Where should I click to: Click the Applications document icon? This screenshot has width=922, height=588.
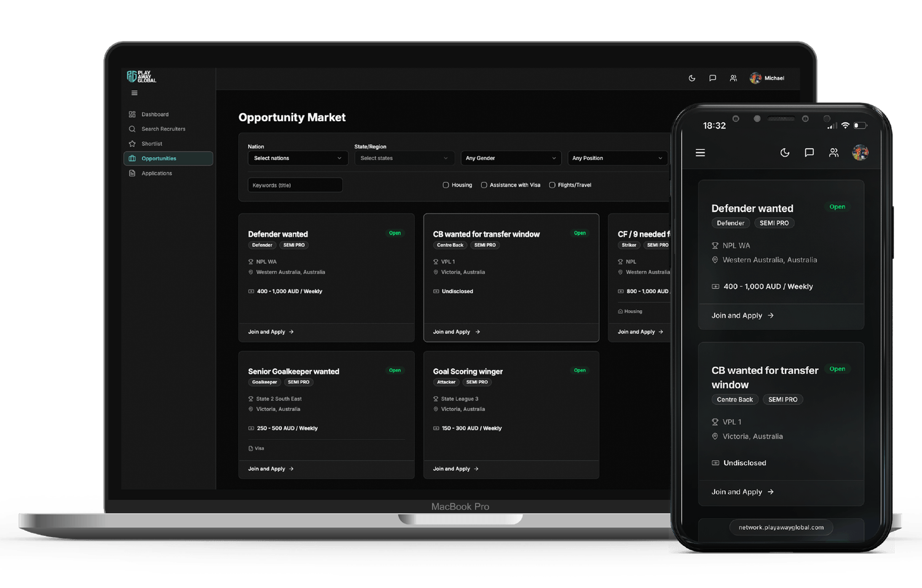[132, 173]
